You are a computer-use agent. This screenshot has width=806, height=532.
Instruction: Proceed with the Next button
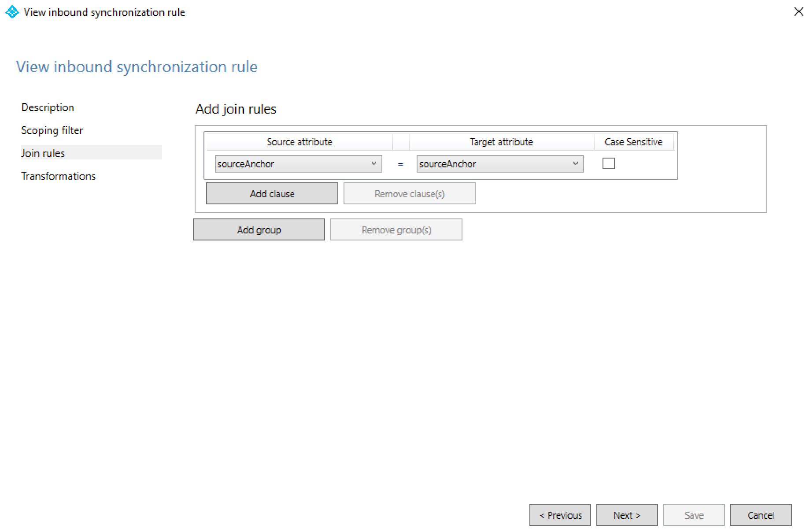click(627, 515)
